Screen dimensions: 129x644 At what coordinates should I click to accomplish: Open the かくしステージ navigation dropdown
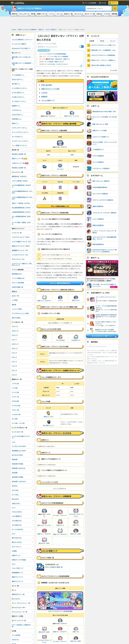pyautogui.click(x=25, y=14)
